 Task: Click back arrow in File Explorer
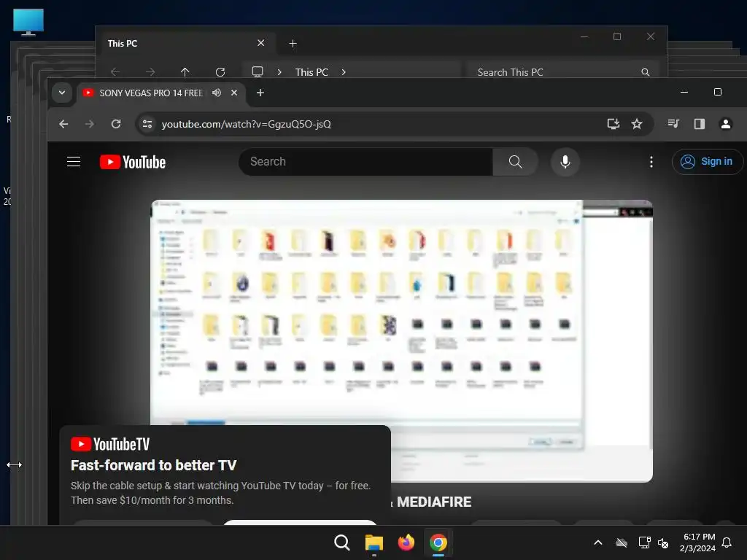point(115,72)
